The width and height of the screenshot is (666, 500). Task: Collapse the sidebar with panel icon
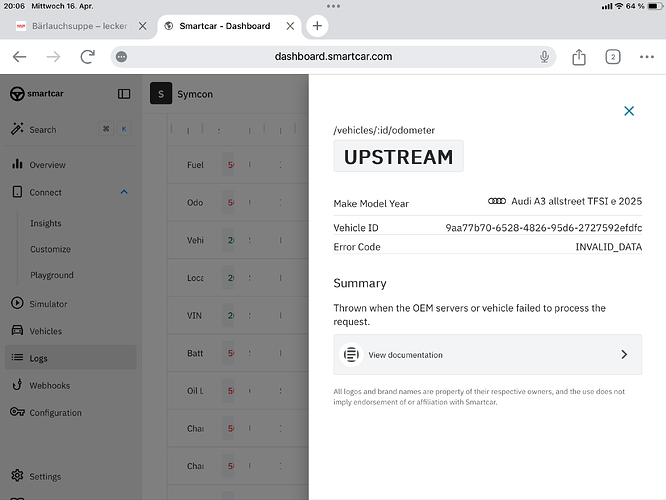[124, 94]
